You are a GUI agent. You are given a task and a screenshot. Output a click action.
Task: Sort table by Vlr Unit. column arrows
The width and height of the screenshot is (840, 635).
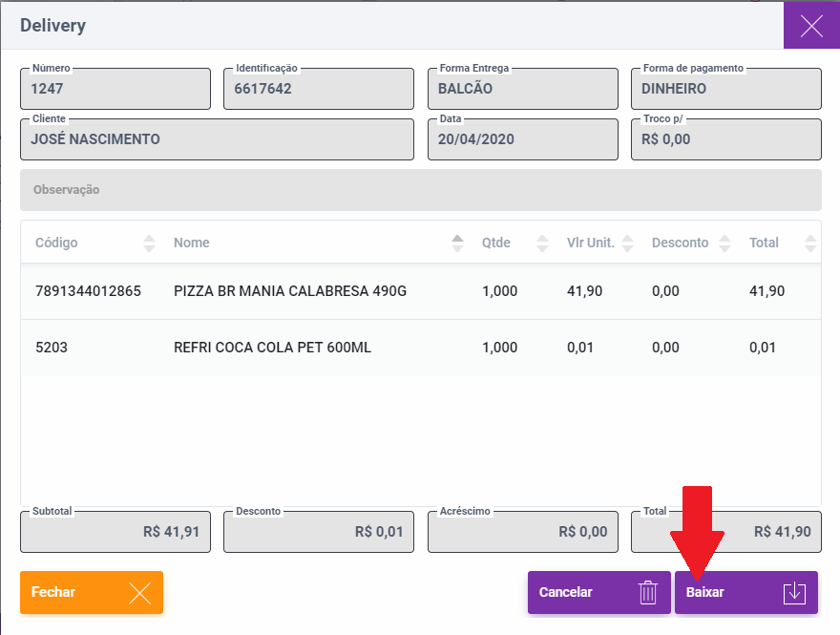(627, 243)
